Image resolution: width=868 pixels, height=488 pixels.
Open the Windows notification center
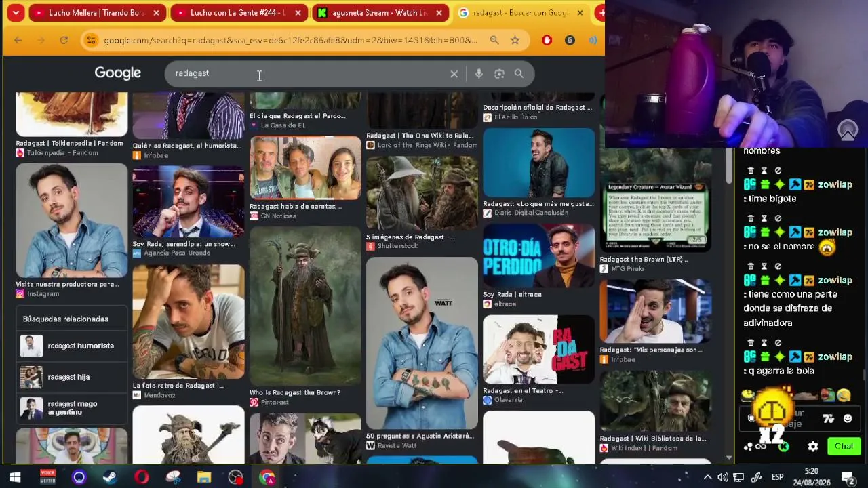coord(848,477)
